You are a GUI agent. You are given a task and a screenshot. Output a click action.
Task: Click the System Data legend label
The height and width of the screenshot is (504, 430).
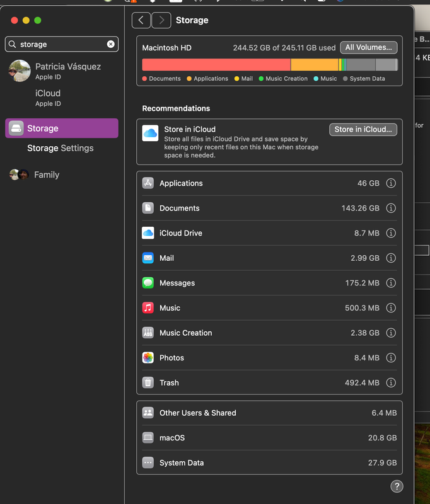368,79
